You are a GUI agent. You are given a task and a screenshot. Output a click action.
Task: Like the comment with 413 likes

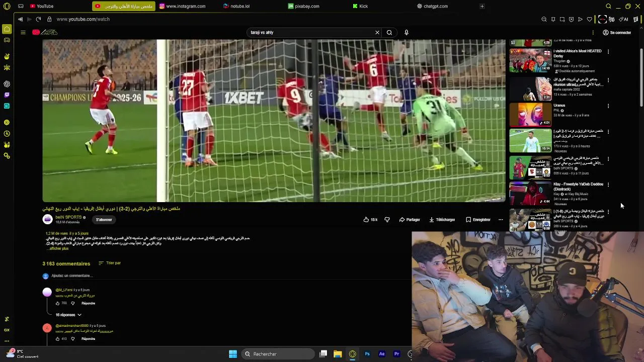[x=57, y=339]
